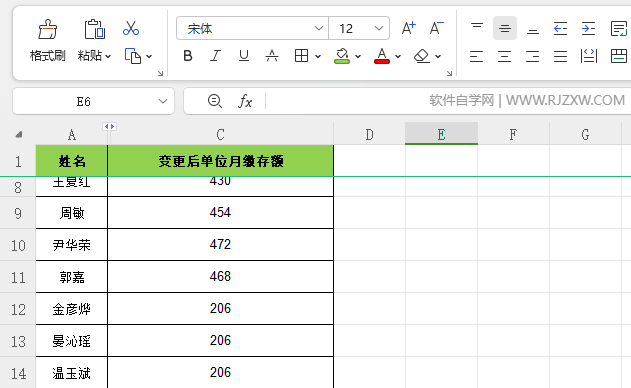Viewport: 631px width, 388px height.
Task: Click the Name Box showing E6
Action: 84,101
